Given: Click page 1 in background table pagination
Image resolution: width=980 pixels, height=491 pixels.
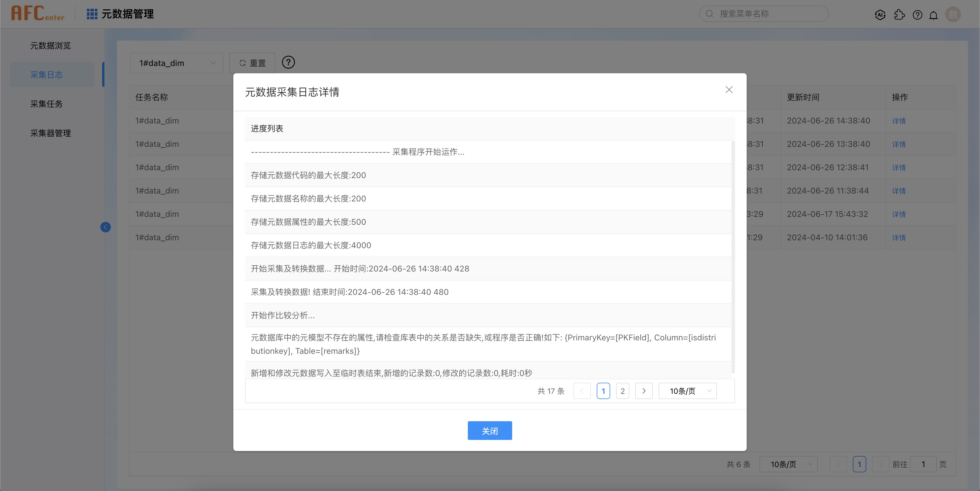Looking at the screenshot, I should pyautogui.click(x=859, y=464).
